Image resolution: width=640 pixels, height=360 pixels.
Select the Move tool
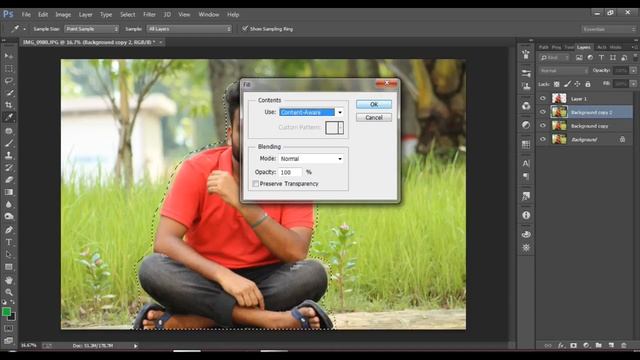[x=9, y=56]
